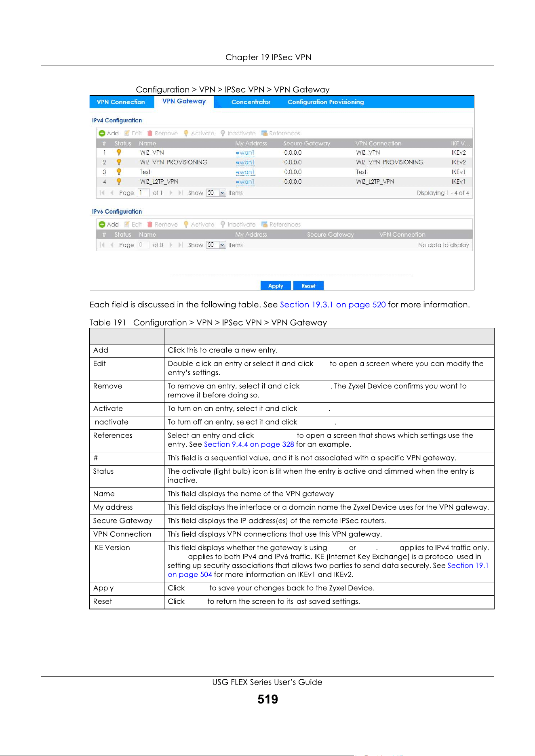This screenshot has height=756, width=535.
Task: Click the Inactivate bulb icon in IPv4 toolbar
Action: (223, 133)
